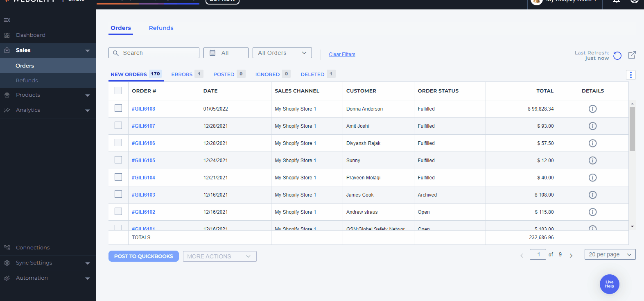Screen dimensions: 644x301
Task: Open the All Orders filter dropdown
Action: tap(282, 53)
